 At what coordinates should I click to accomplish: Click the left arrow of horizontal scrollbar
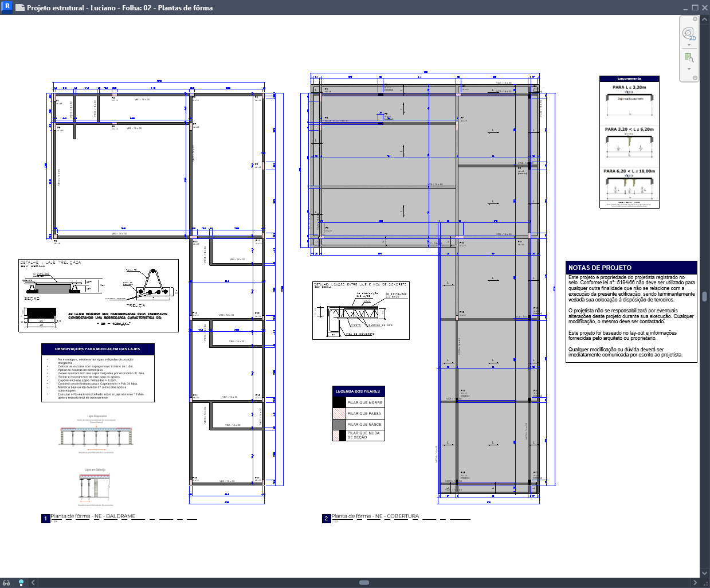33,583
